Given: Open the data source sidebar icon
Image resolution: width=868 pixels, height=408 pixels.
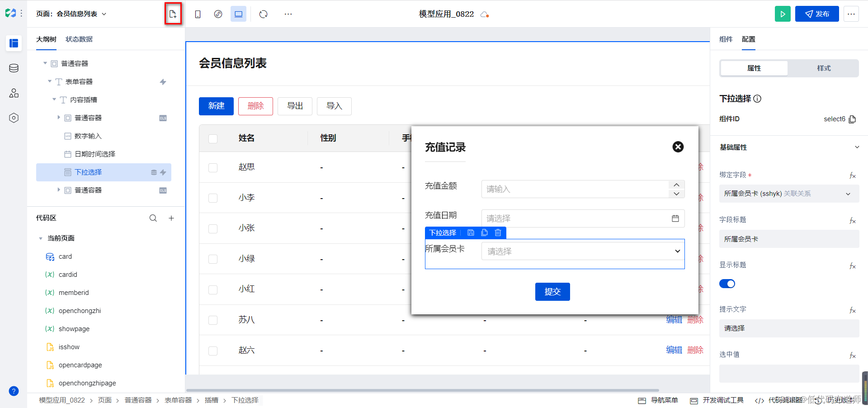Looking at the screenshot, I should coord(14,68).
